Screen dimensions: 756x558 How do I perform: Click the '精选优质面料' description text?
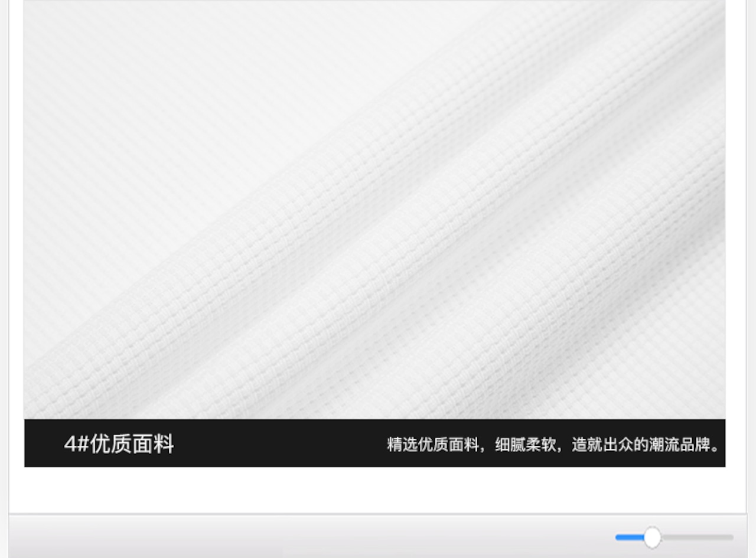(553, 444)
